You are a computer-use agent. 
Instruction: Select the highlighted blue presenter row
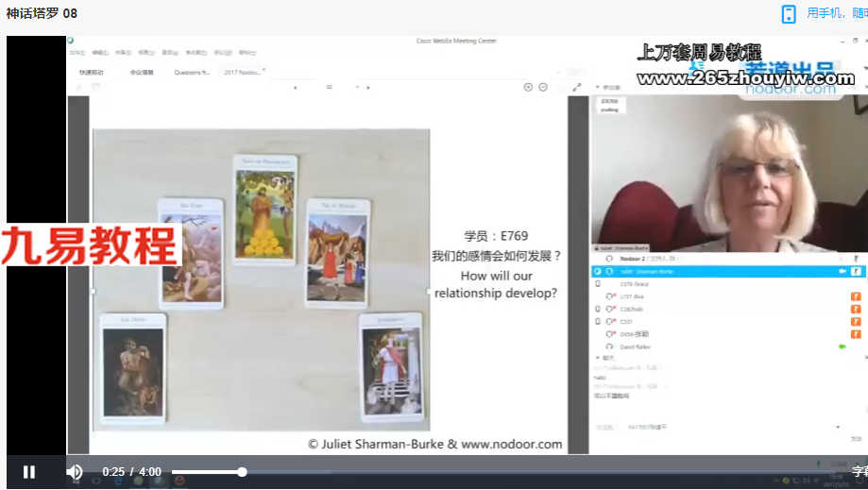726,271
